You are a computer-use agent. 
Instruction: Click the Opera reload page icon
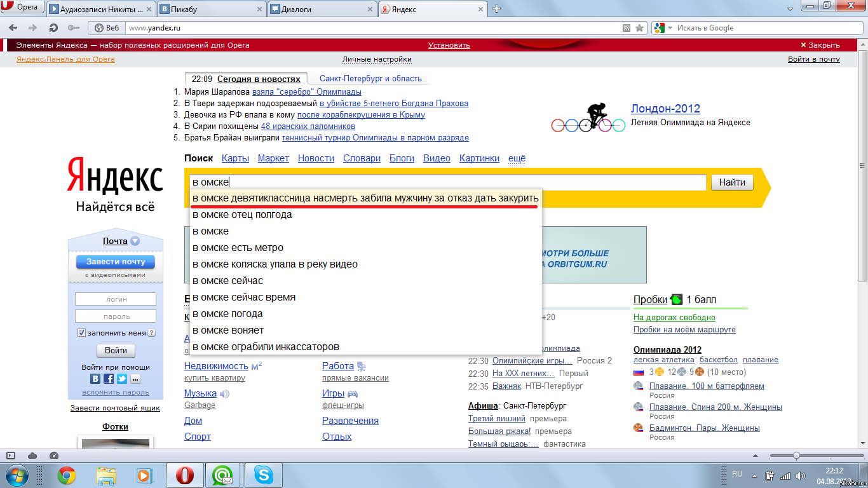[53, 28]
